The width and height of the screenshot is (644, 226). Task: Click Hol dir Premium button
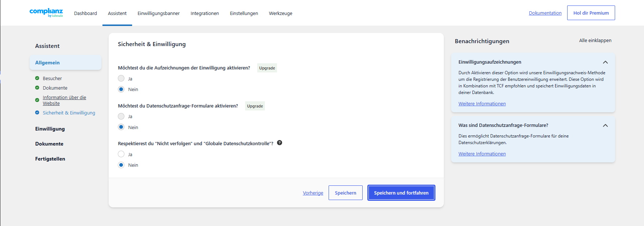pyautogui.click(x=591, y=13)
